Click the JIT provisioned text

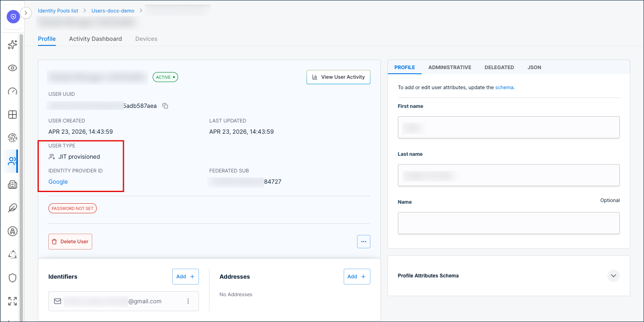click(x=79, y=157)
